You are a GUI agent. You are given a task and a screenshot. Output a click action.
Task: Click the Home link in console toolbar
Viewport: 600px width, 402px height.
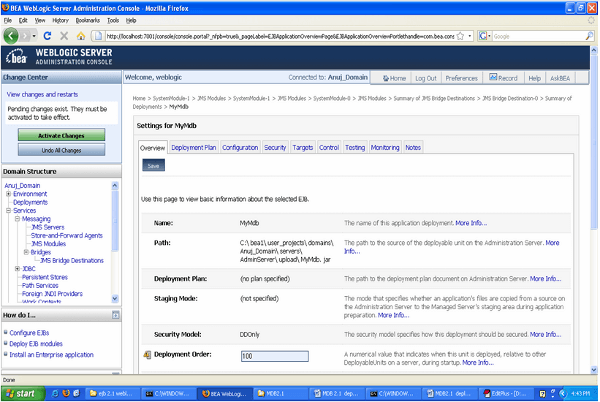click(x=394, y=78)
